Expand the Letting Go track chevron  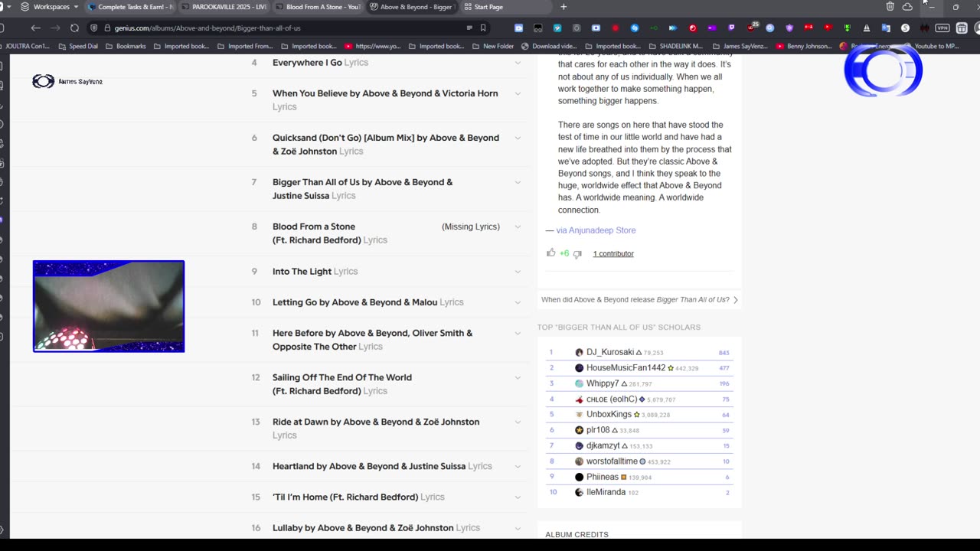pos(518,302)
